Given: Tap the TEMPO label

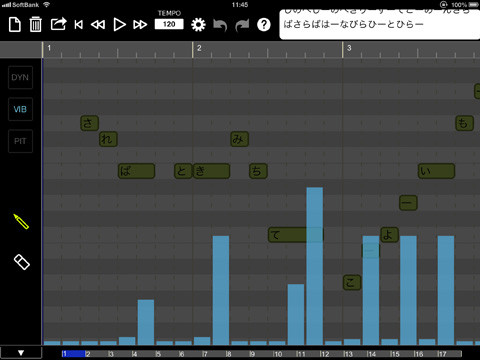Looking at the screenshot, I should tap(169, 13).
